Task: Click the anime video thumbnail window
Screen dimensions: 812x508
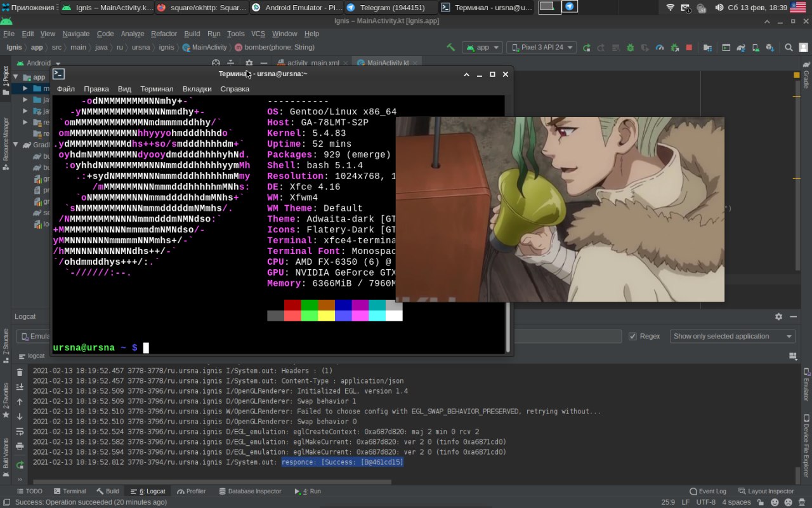Action: click(560, 210)
